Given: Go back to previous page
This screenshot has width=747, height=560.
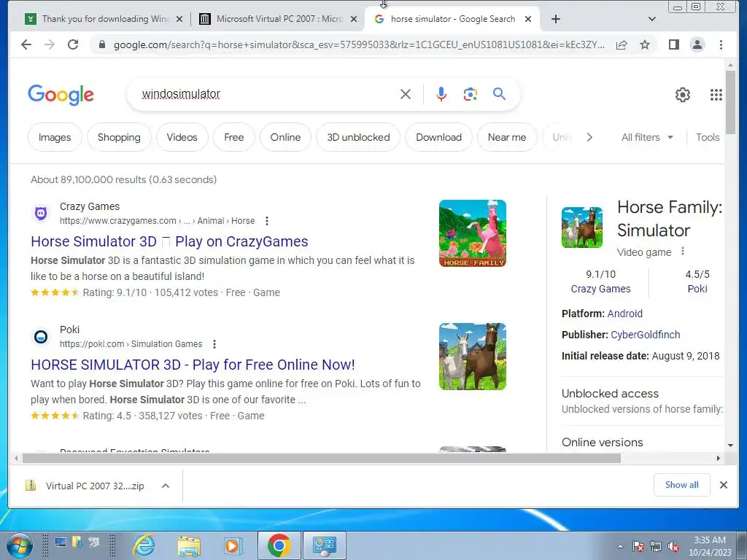Looking at the screenshot, I should click(x=26, y=44).
